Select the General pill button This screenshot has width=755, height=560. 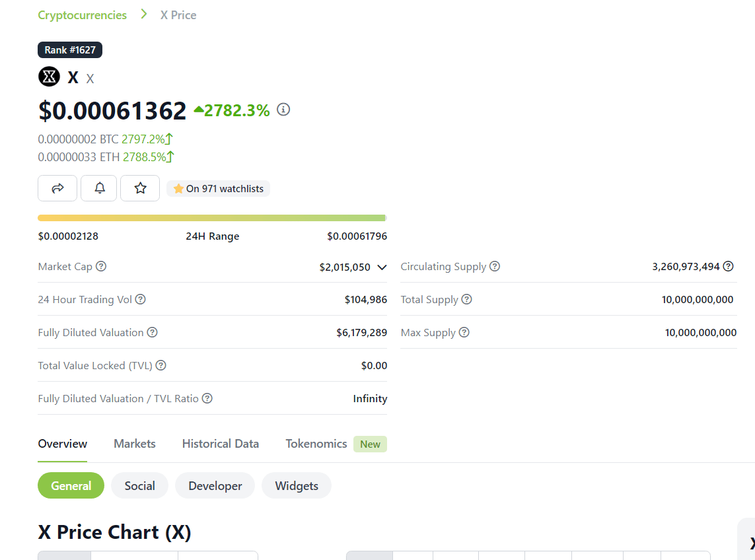71,485
